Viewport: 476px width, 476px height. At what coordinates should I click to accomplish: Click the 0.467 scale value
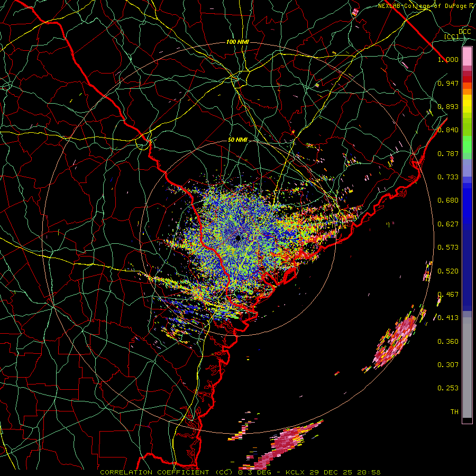tap(448, 295)
